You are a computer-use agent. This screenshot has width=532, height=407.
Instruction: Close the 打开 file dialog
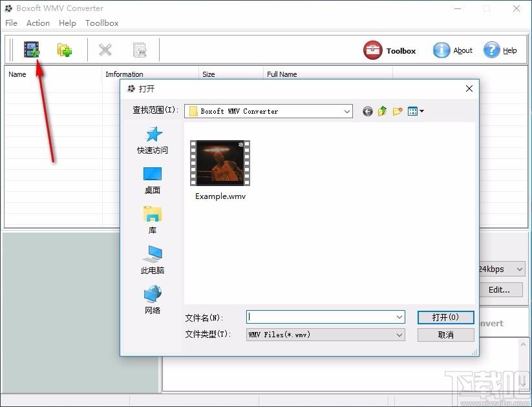(x=469, y=89)
